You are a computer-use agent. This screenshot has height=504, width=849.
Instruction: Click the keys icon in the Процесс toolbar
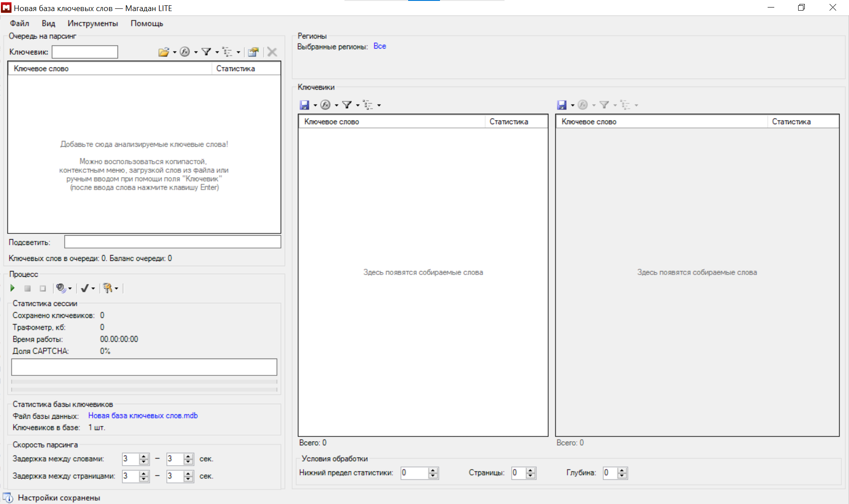[107, 288]
